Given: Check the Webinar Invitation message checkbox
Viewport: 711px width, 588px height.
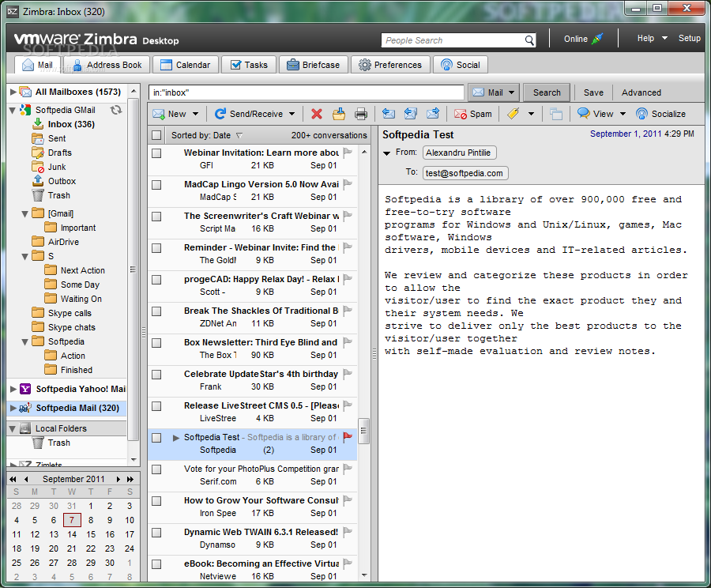Looking at the screenshot, I should pyautogui.click(x=156, y=153).
